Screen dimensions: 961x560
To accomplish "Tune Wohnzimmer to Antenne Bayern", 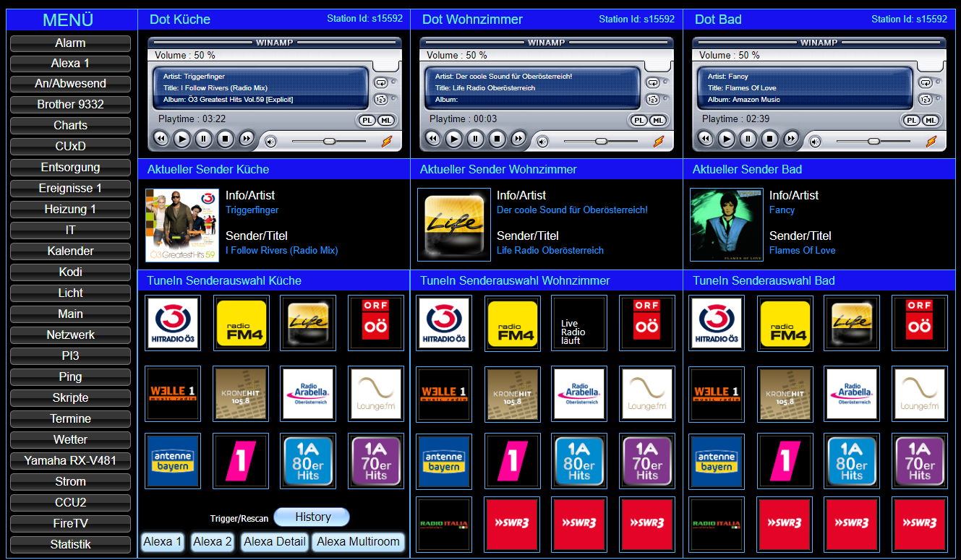I will pyautogui.click(x=444, y=461).
